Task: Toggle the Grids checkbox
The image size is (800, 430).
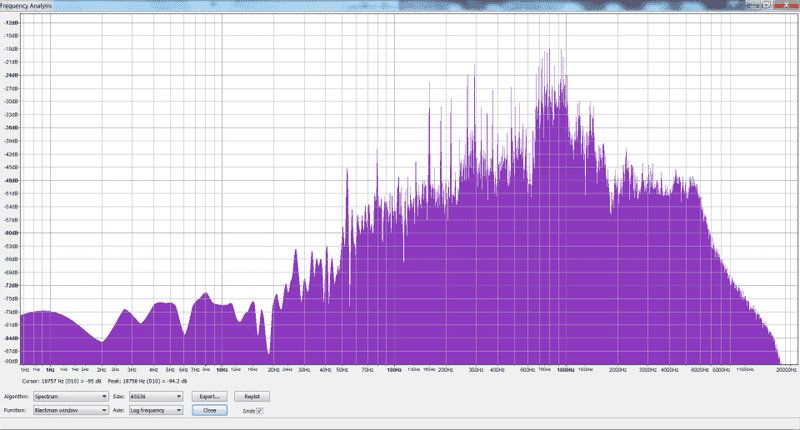Action: coord(260,410)
